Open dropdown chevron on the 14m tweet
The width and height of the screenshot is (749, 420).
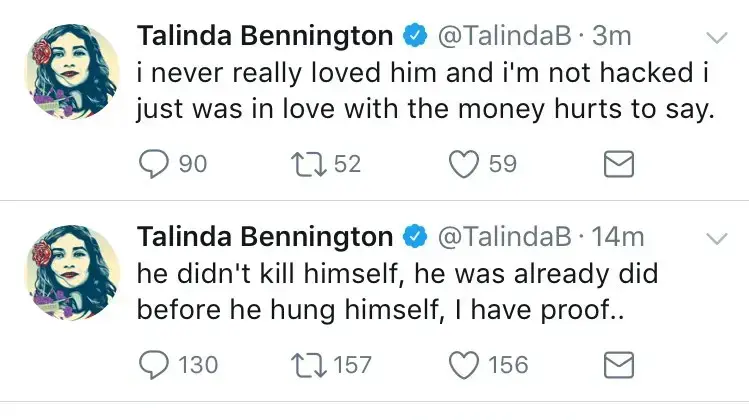[x=717, y=238]
